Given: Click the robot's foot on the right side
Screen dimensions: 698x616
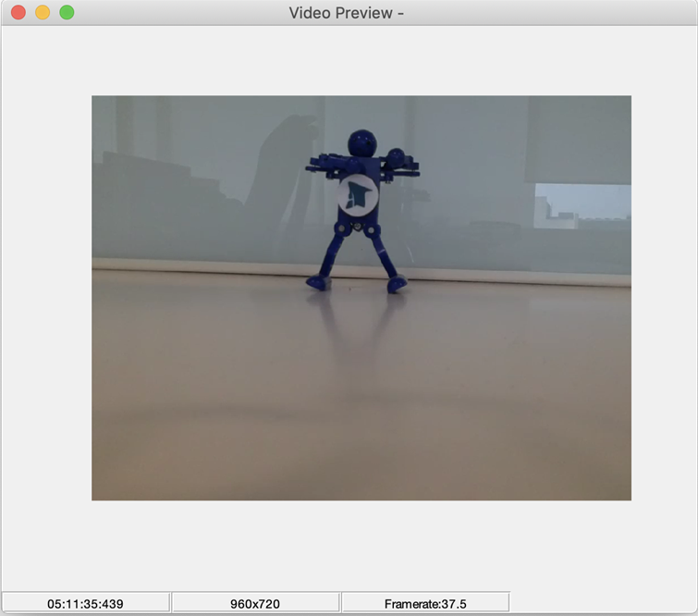Looking at the screenshot, I should (396, 284).
